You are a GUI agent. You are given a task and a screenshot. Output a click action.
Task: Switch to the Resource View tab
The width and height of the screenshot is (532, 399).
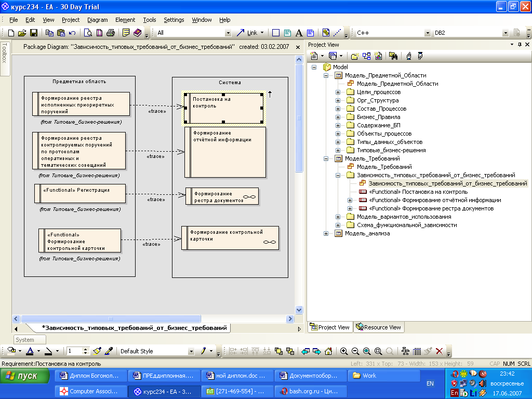pos(379,327)
